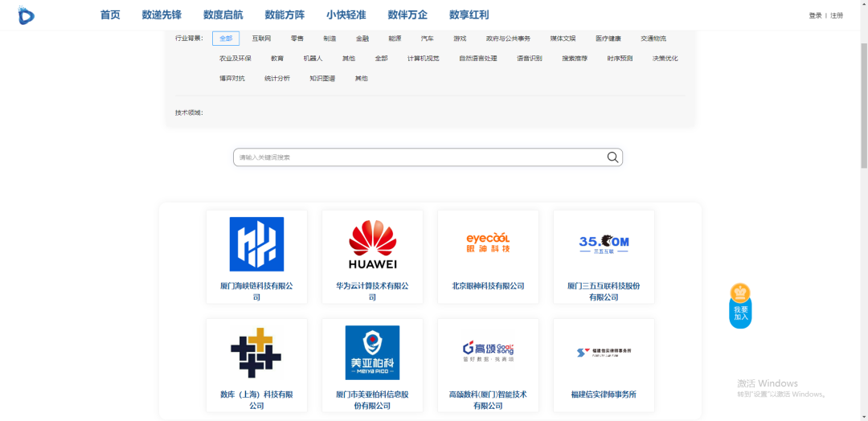Open 高颂数科(厦门)智能技术有限公司 name link
This screenshot has height=421, width=868.
[x=489, y=400]
